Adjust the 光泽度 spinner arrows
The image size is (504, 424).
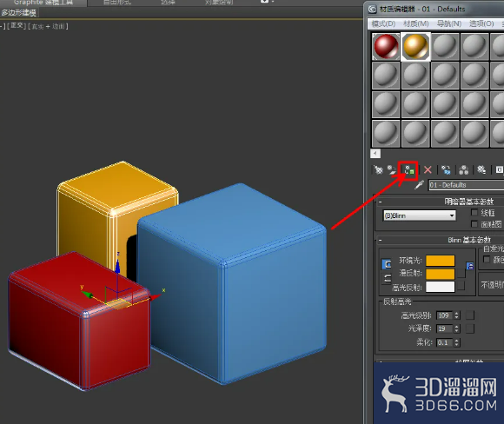[x=456, y=328]
